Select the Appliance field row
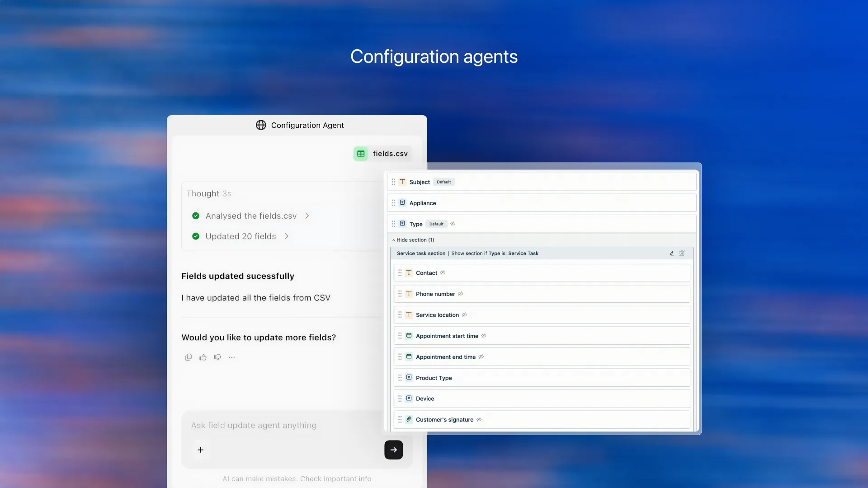The height and width of the screenshot is (488, 868). click(542, 203)
